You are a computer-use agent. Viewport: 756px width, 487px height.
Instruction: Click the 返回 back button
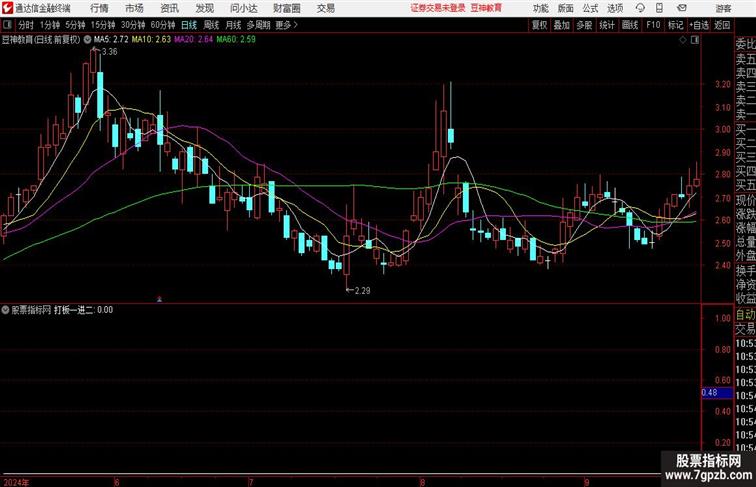tap(722, 25)
